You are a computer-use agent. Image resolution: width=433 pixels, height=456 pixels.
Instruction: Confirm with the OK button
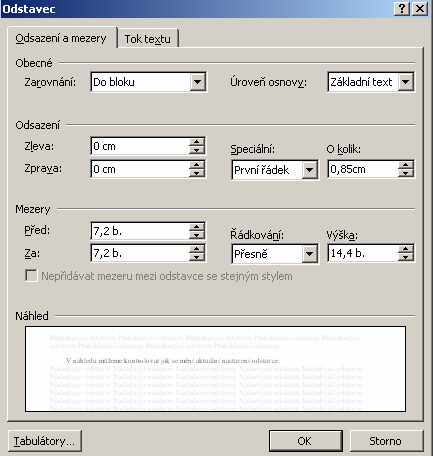tap(305, 441)
